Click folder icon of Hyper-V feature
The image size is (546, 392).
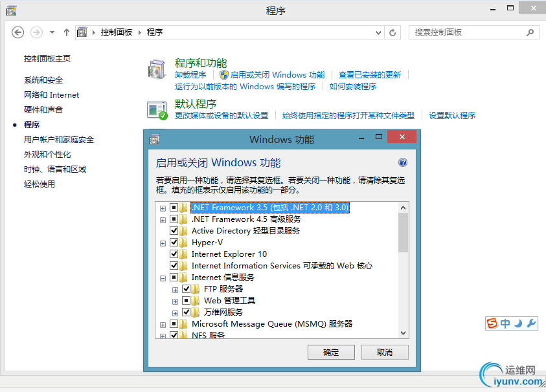183,243
